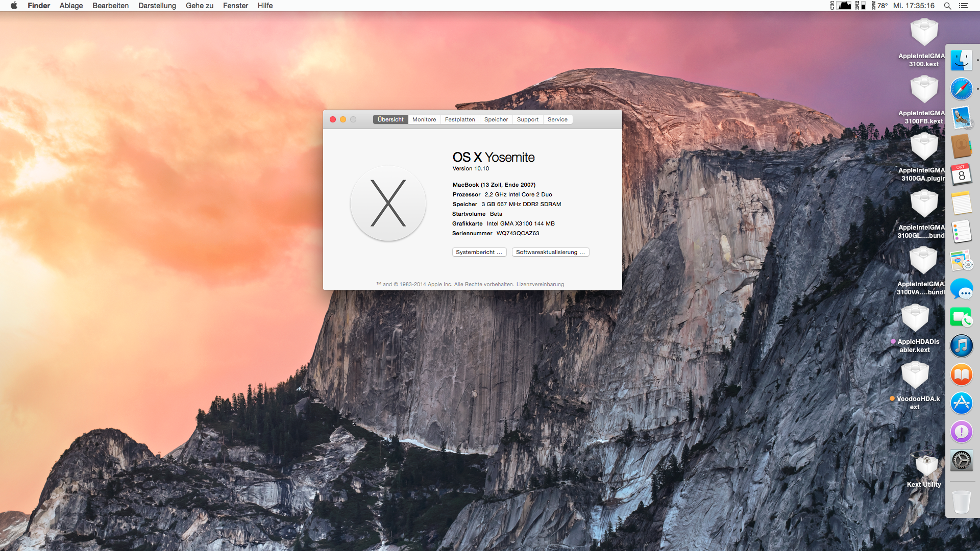
Task: Open iBooks from the dock
Action: (x=961, y=375)
